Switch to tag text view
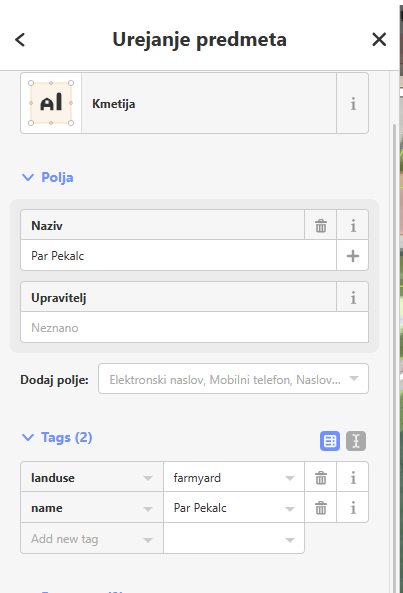403x593 pixels. (x=356, y=441)
